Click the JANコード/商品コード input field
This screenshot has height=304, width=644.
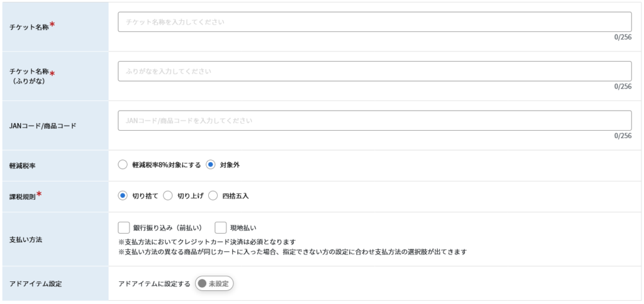tap(375, 121)
